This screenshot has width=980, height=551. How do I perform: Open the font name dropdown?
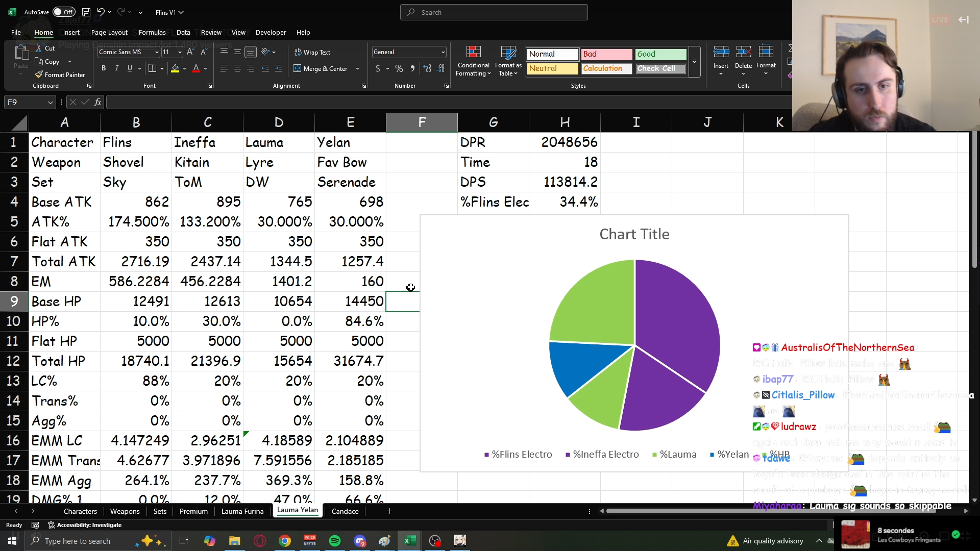tap(157, 52)
